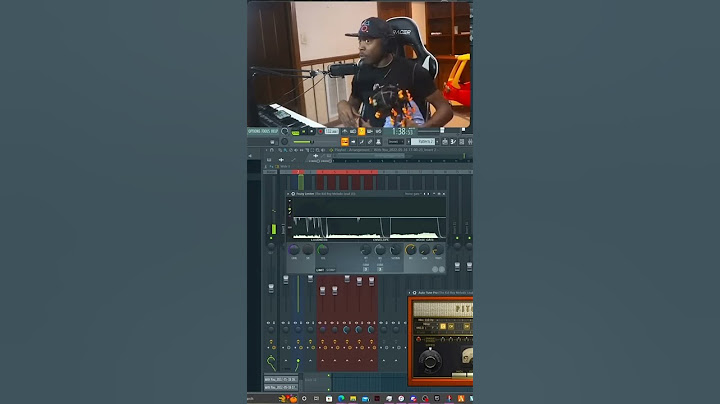Screen dimensions: 720x404
Task: Select the second With You audio clip
Action: click(281, 387)
